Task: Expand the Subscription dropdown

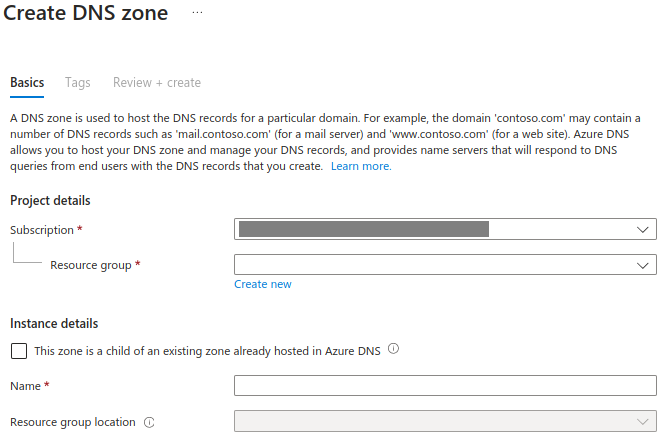Action: coord(445,229)
